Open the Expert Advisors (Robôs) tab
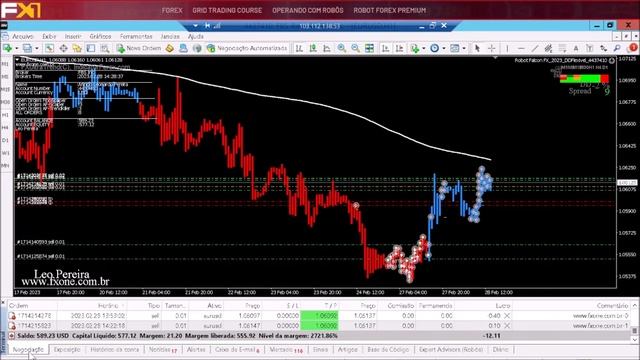Viewport: 640px width, 360px height. pyautogui.click(x=451, y=350)
